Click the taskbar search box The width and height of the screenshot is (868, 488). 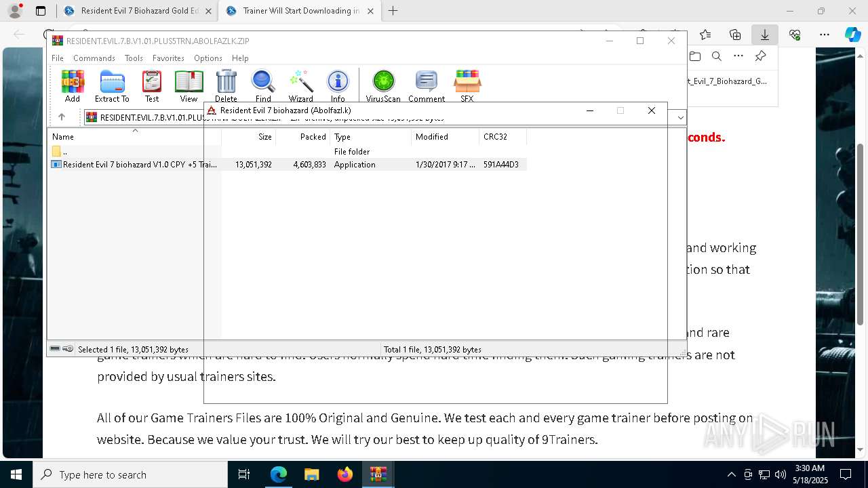[130, 474]
